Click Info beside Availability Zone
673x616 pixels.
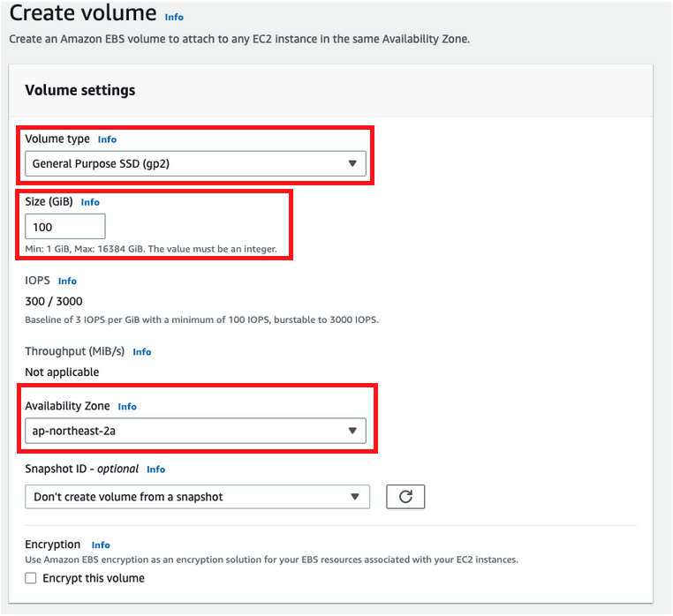pyautogui.click(x=127, y=407)
